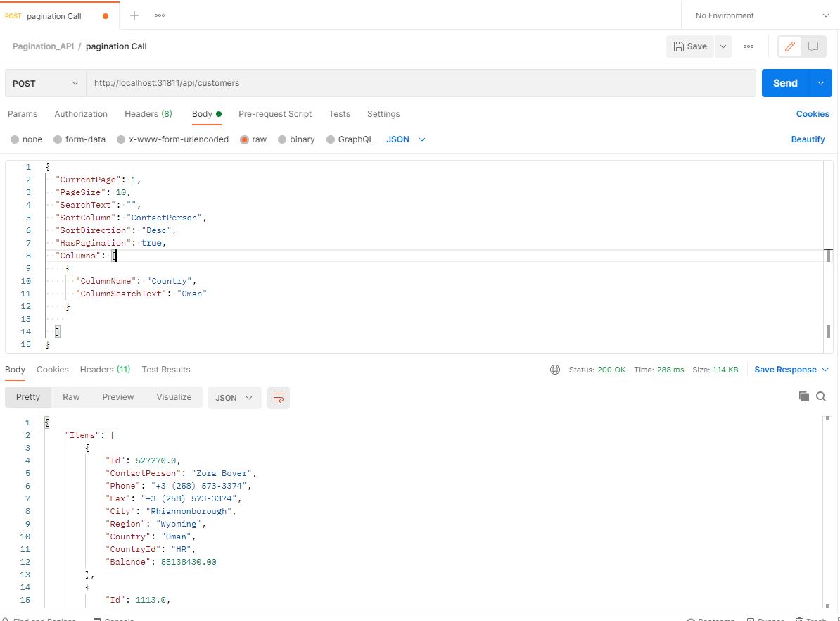The width and height of the screenshot is (840, 621).
Task: Select the Pretty response view
Action: 28,397
